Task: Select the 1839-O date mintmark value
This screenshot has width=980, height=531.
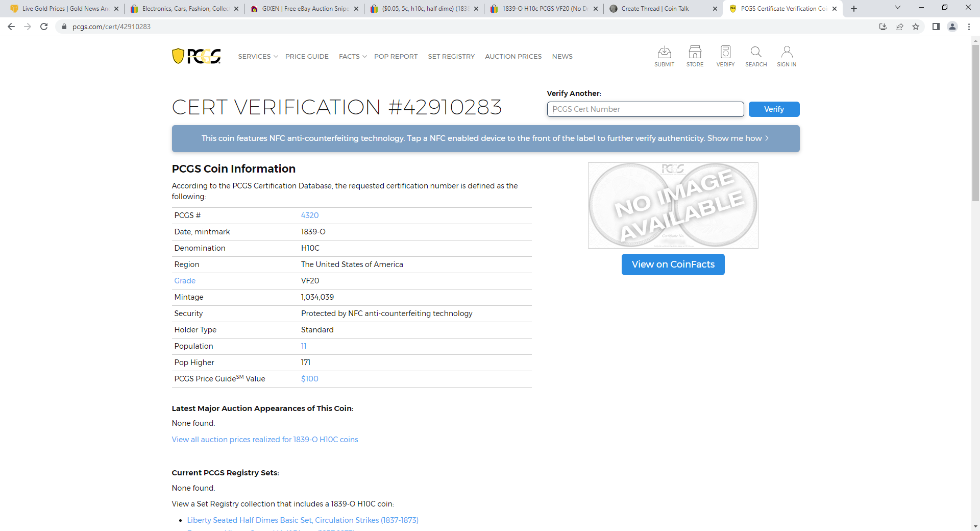Action: click(313, 232)
